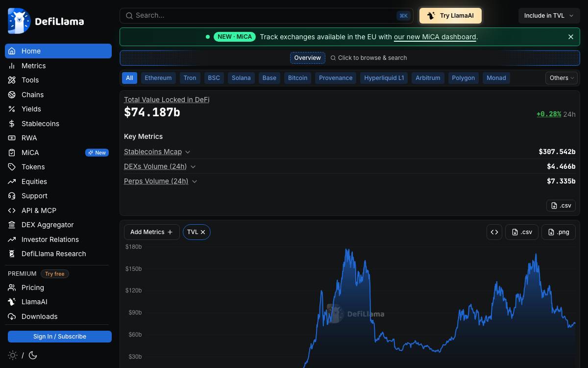This screenshot has width=588, height=368.
Task: Click the Yields percent icon
Action: pos(12,109)
